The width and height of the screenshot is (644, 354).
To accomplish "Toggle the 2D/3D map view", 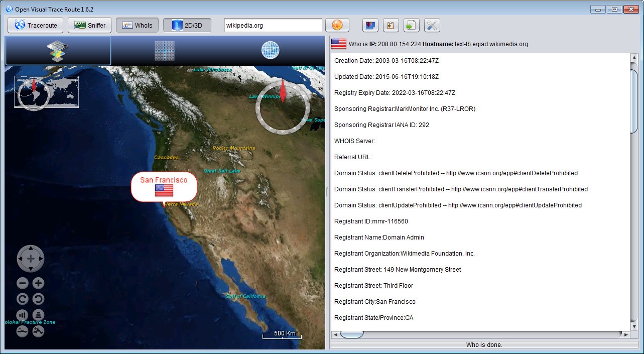I will [187, 25].
